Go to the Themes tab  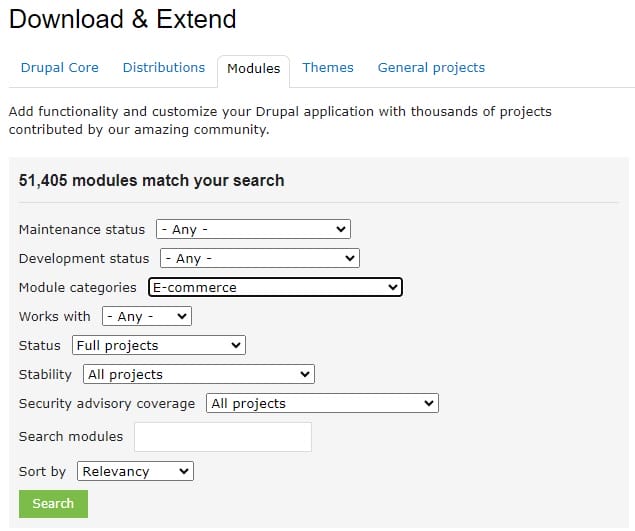(328, 68)
